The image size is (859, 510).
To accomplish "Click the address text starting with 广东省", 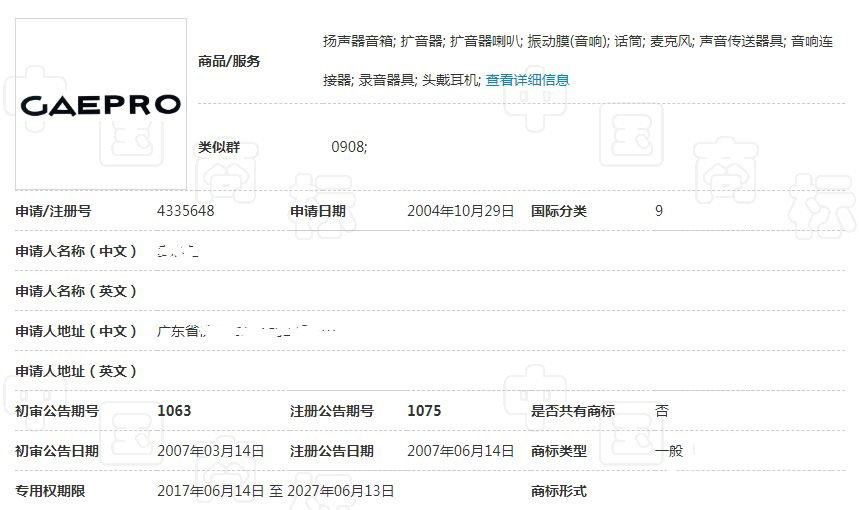I will (x=247, y=331).
